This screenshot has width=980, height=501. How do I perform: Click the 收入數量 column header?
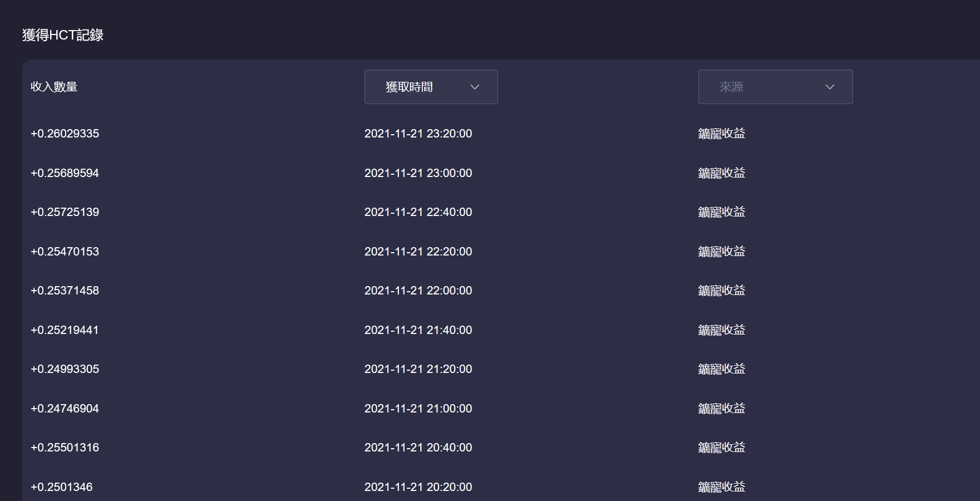pyautogui.click(x=54, y=87)
